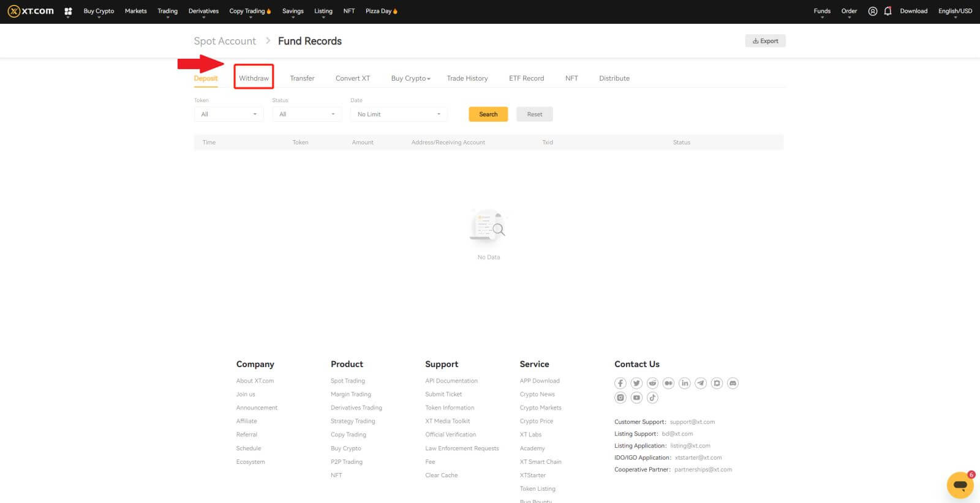
Task: Click the listing@xt.com email link
Action: coord(690,445)
